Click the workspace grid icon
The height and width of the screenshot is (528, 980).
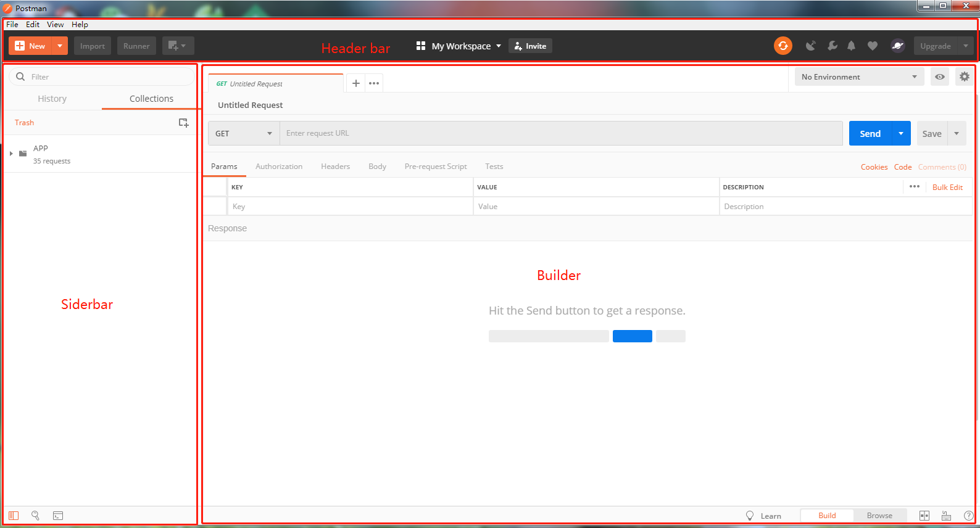(x=421, y=46)
